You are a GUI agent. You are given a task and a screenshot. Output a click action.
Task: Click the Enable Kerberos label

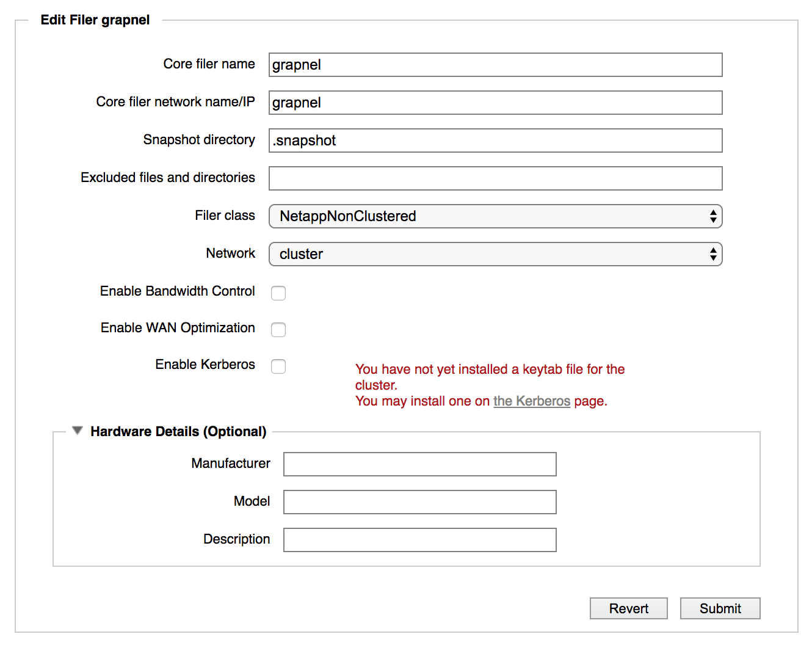pos(205,364)
